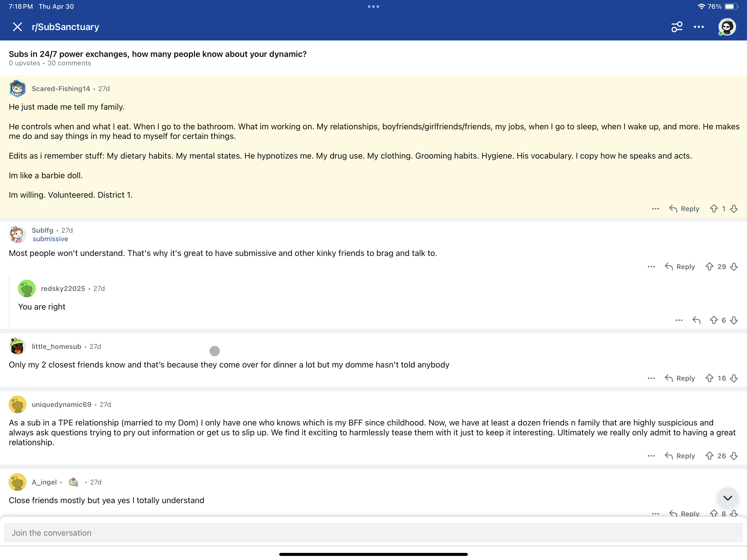Tap the reply arrow on redsky22025's comment
Screen dimensions: 747x560
696,320
